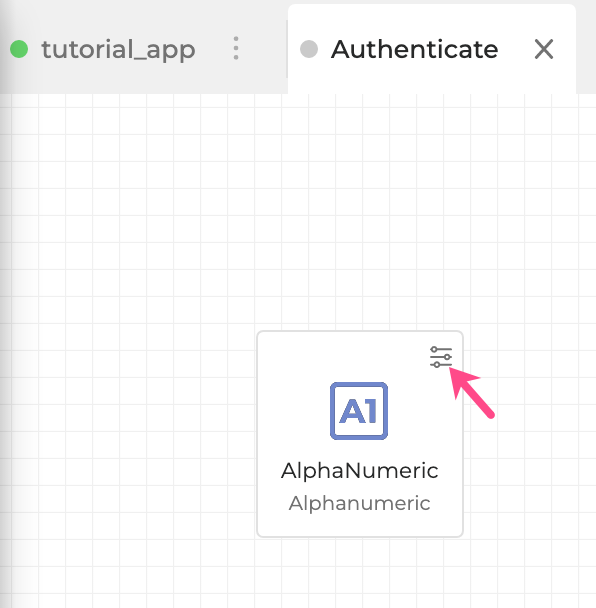Close the Authenticate tab with X
The width and height of the screenshot is (596, 608).
click(544, 49)
